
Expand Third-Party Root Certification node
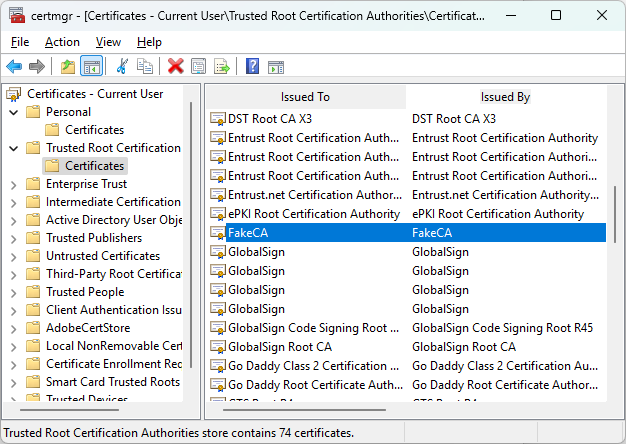14,275
